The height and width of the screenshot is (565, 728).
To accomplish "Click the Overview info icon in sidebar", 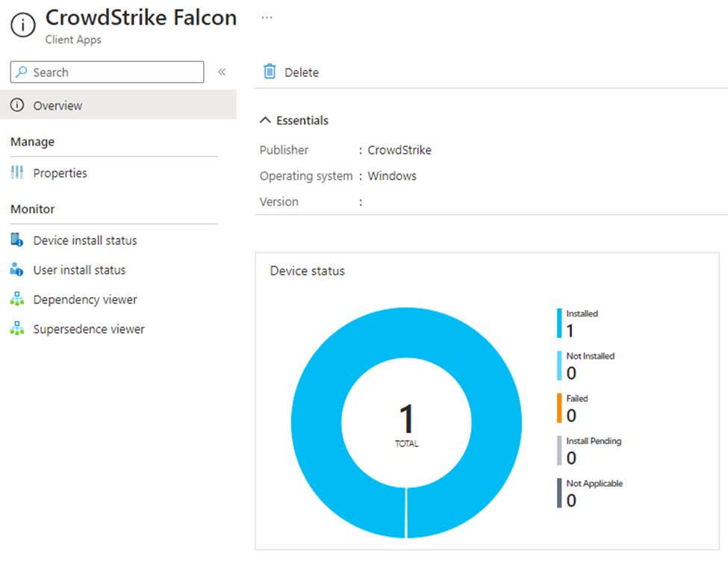I will pos(17,106).
